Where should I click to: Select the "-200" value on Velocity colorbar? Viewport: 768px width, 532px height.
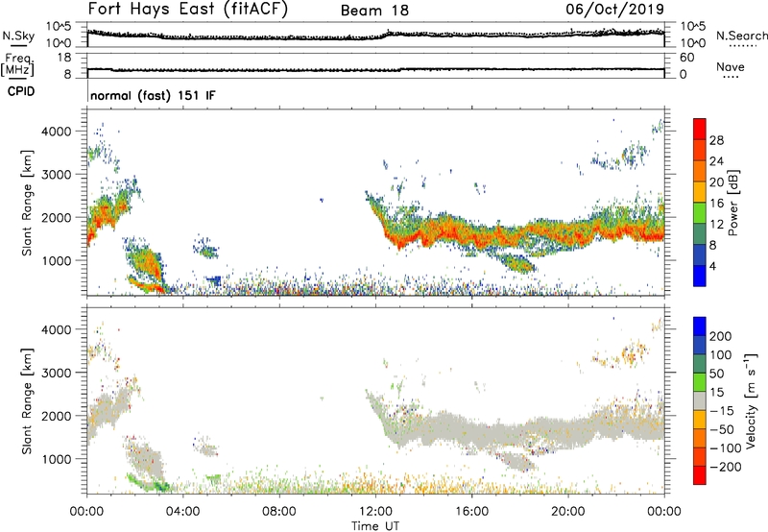click(725, 467)
